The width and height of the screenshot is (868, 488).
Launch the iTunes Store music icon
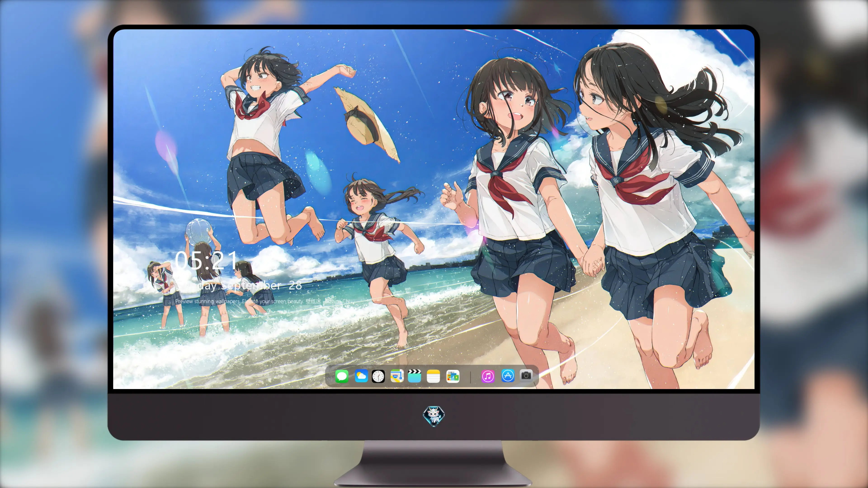click(x=488, y=376)
